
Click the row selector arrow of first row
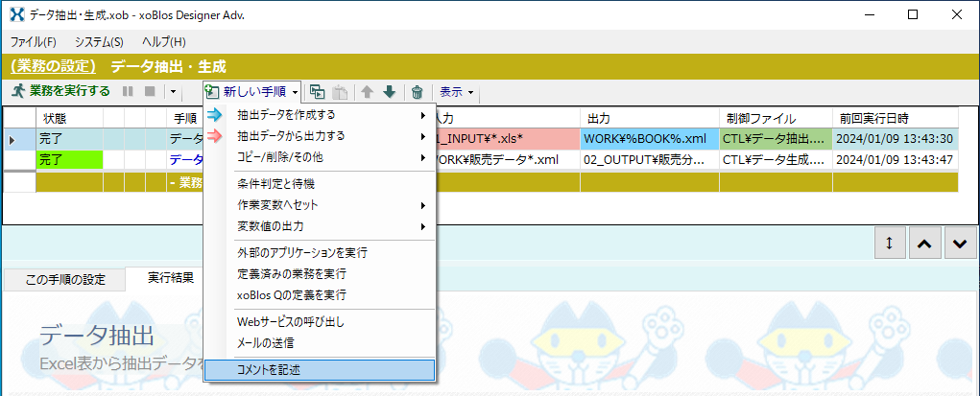tap(20, 139)
